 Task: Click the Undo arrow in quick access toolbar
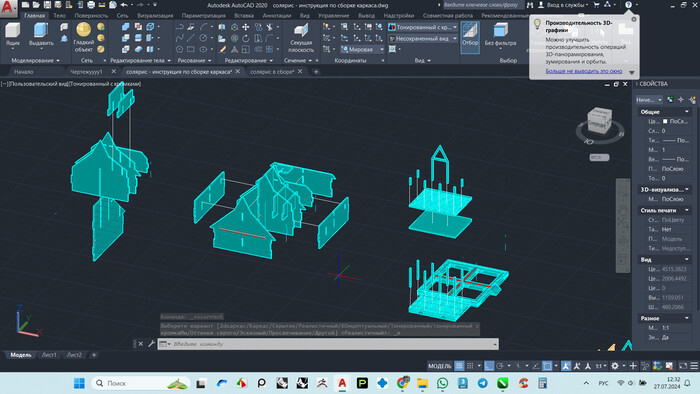click(124, 5)
